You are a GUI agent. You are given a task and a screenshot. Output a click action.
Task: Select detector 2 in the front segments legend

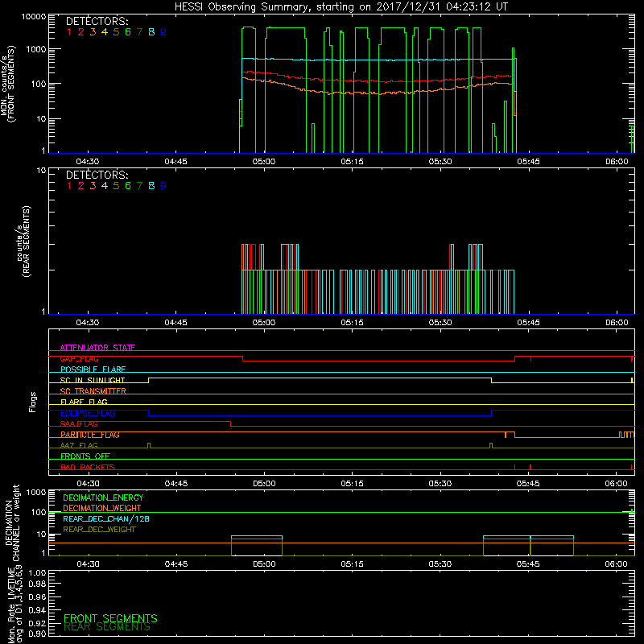(81, 32)
